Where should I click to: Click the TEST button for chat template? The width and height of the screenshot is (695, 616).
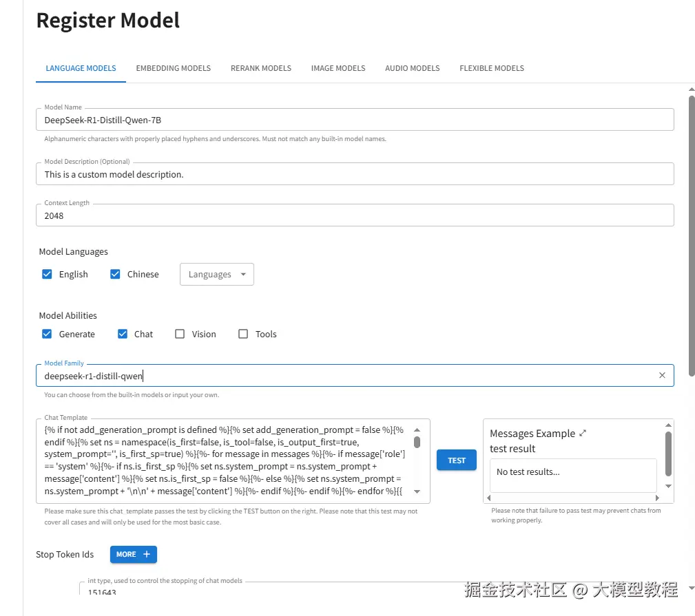(x=457, y=460)
